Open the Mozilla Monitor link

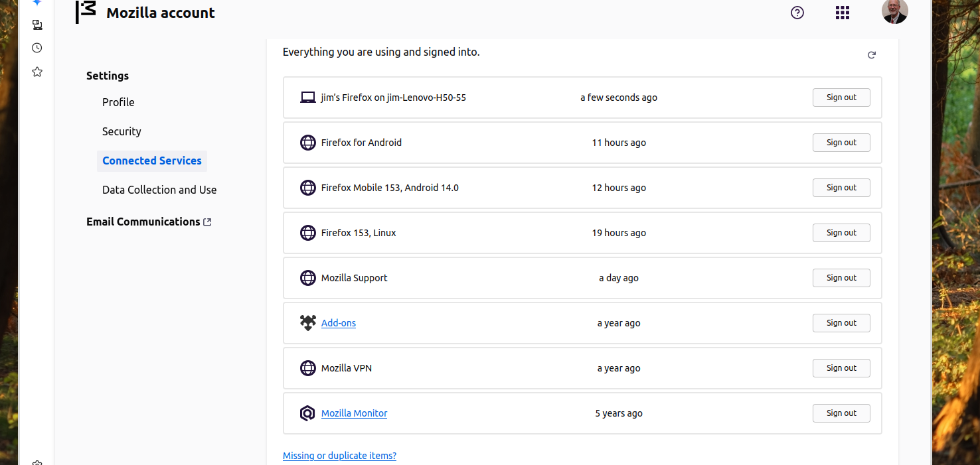click(354, 413)
